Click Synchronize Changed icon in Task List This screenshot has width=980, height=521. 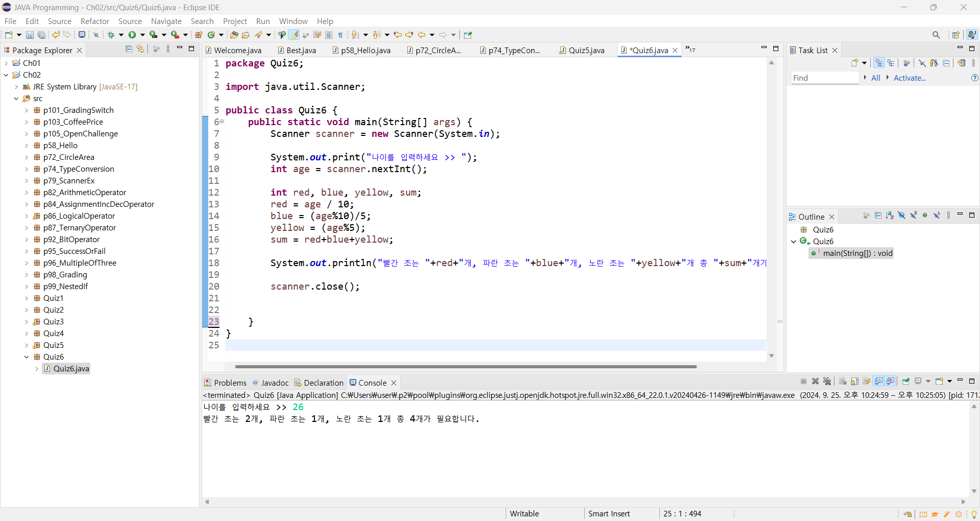click(961, 63)
